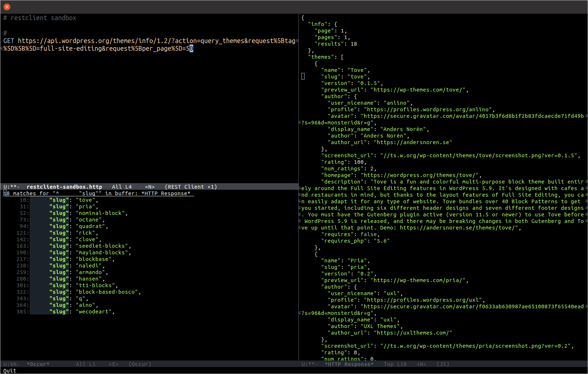Click the "num_ratings": 2 line

349,169
